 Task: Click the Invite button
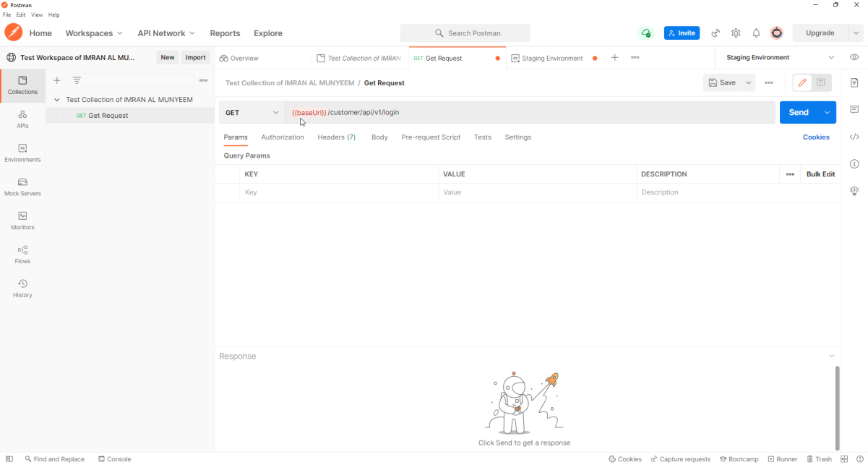coord(682,33)
